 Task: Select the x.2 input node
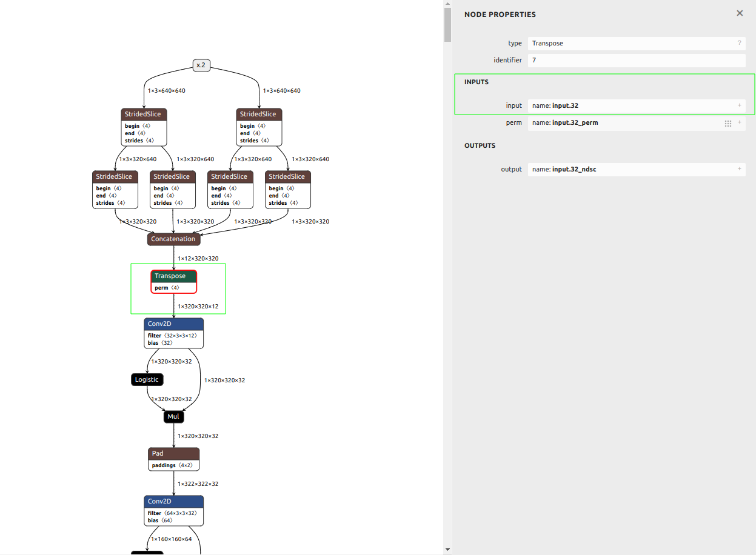201,65
